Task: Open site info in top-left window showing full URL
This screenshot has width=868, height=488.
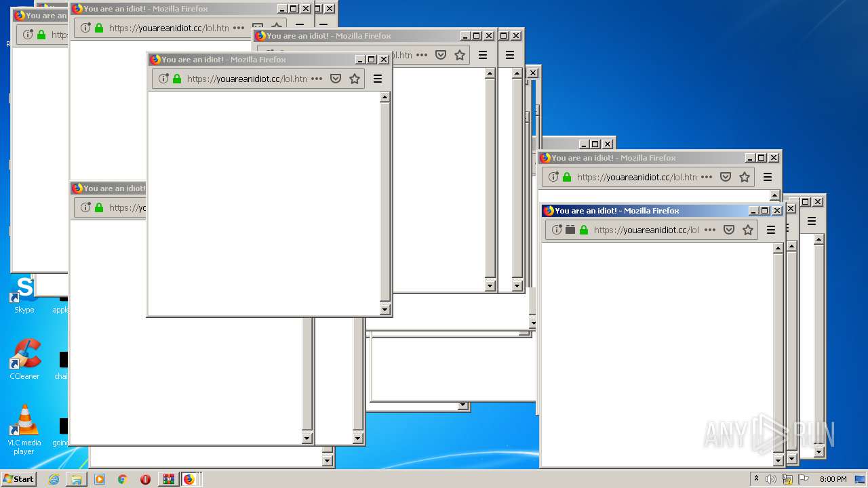Action: 85,28
